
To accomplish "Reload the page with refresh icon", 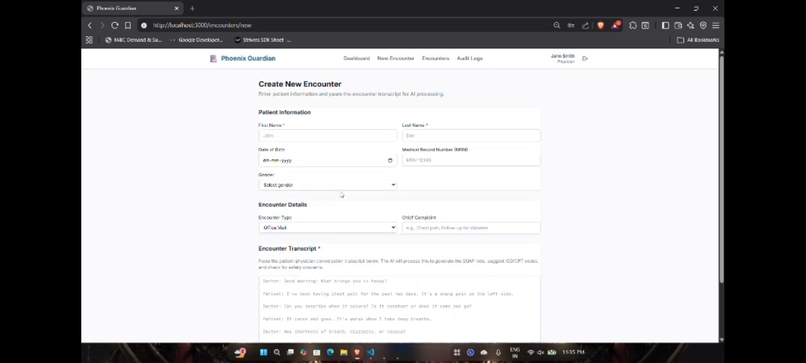I will [115, 25].
